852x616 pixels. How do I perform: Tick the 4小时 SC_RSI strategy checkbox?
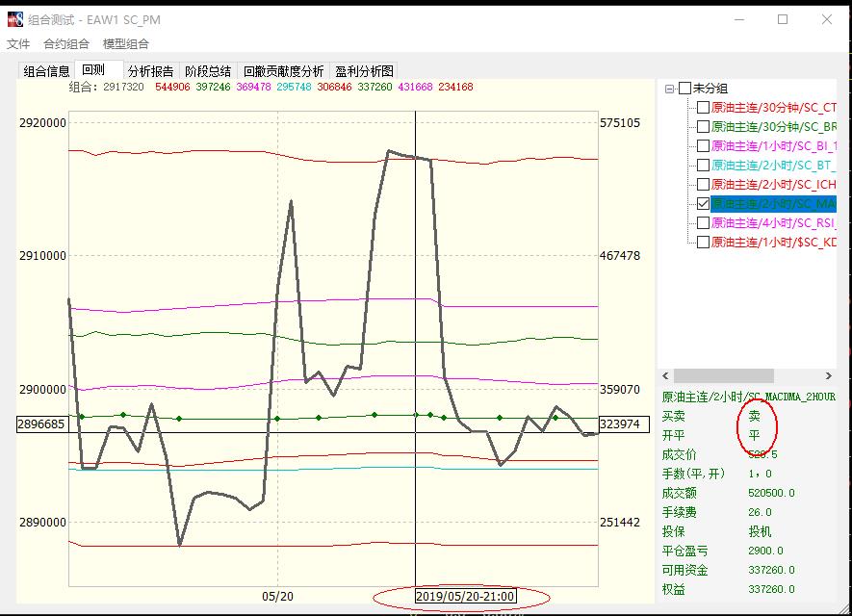click(x=703, y=223)
